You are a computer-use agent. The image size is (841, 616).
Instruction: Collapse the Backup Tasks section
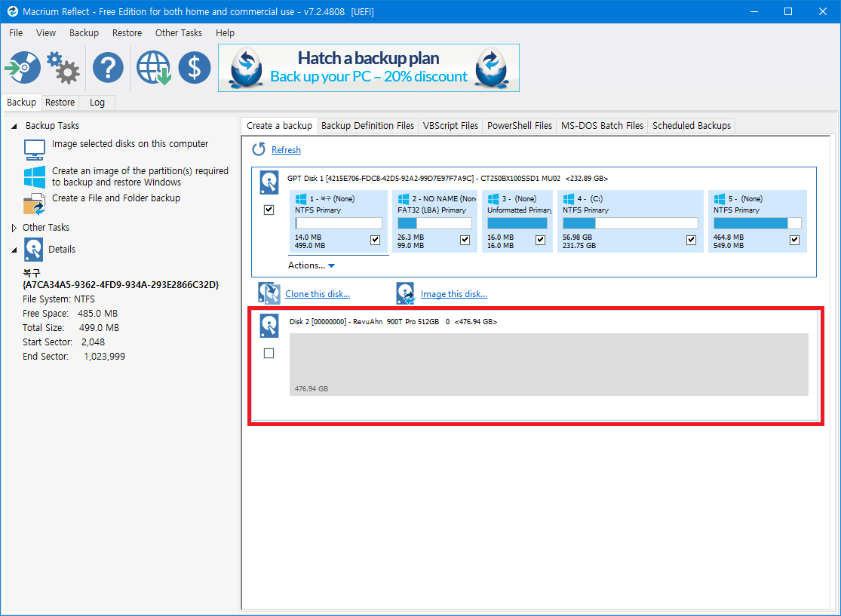[x=14, y=126]
